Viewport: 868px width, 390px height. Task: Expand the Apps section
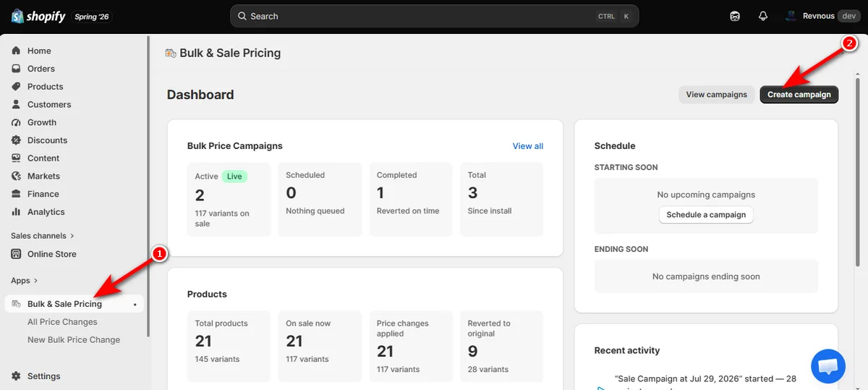click(x=25, y=281)
